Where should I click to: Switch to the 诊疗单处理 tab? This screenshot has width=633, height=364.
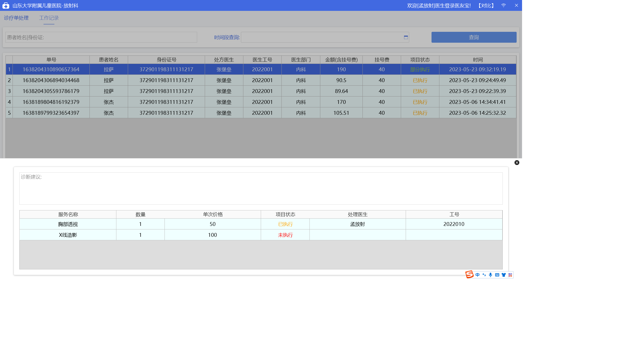16,18
